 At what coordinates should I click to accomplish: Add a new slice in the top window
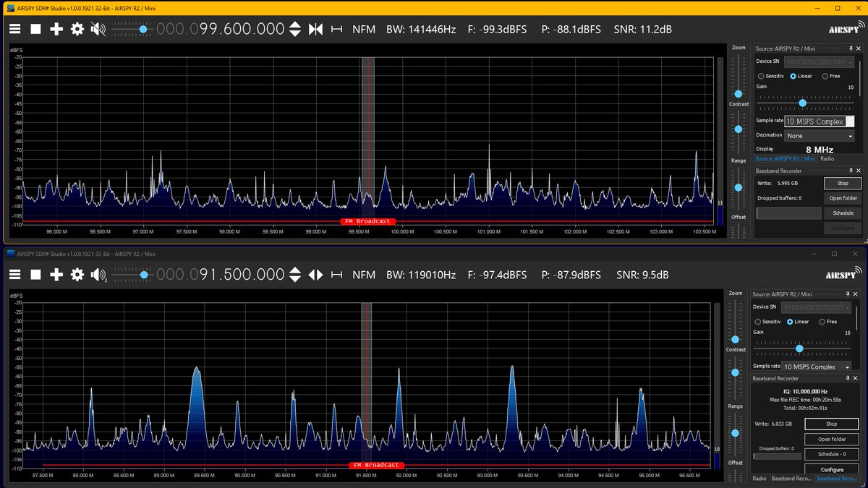tap(56, 29)
